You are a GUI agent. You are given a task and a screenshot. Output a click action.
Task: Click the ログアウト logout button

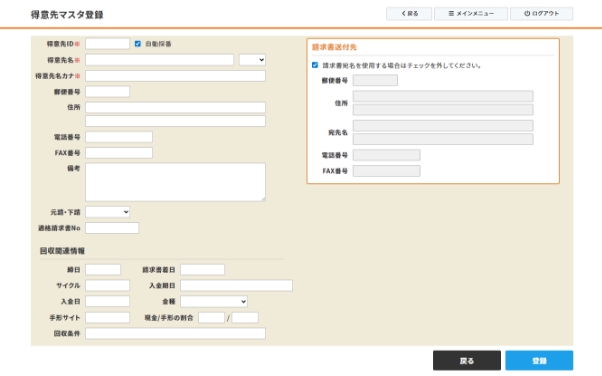coord(541,13)
